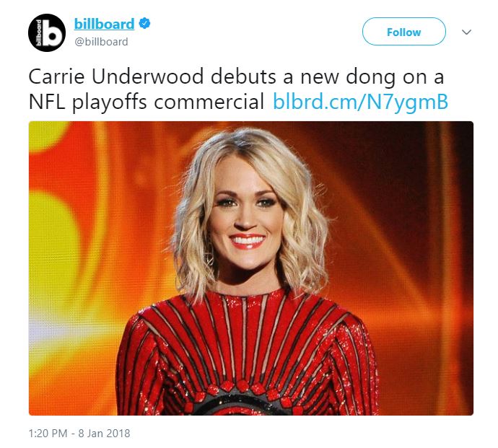Click the vertical billboard text in the avatar
The height and width of the screenshot is (448, 498).
pos(39,32)
